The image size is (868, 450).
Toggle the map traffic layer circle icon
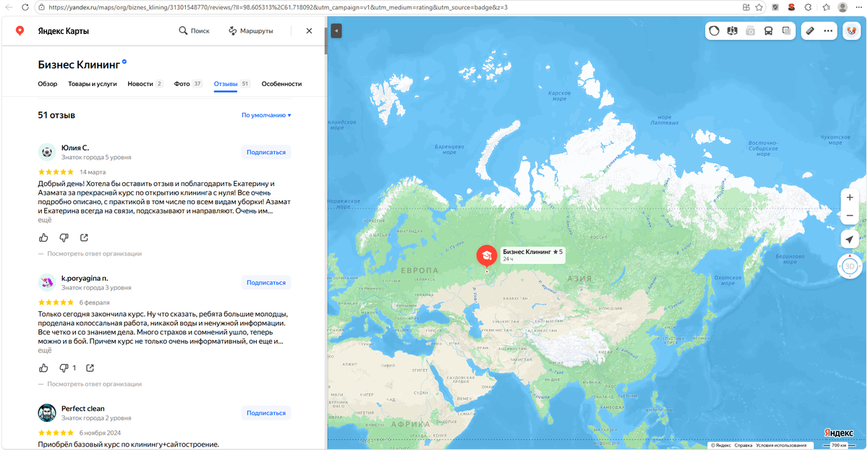(714, 30)
